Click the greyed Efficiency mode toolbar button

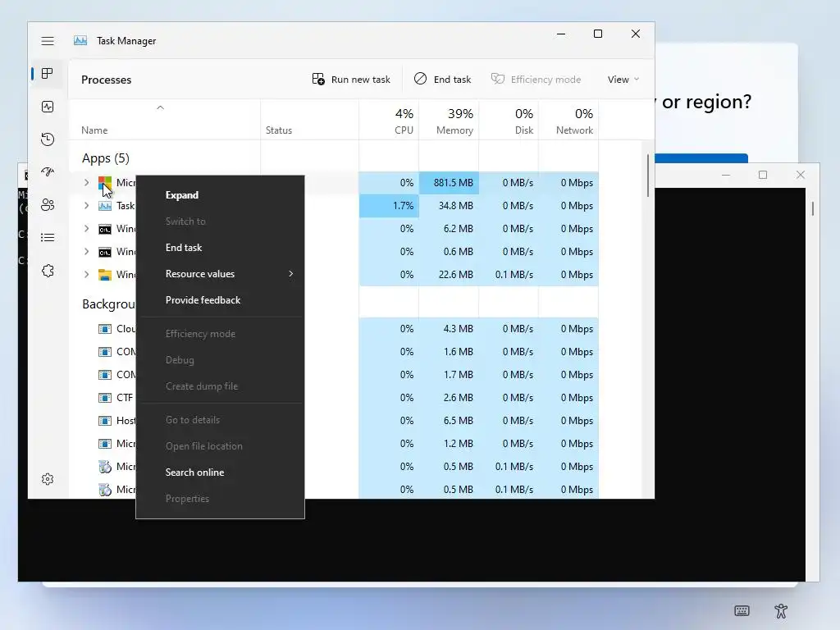(536, 80)
